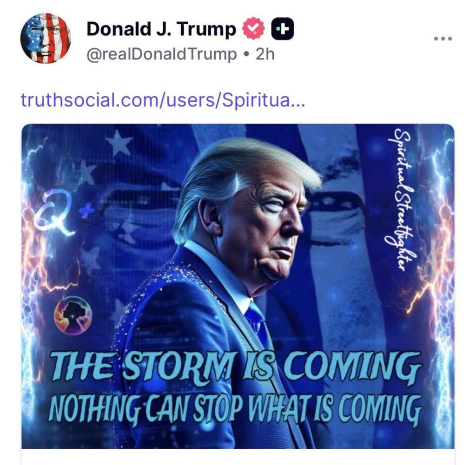Open the @realDonaldTrump handle
476x465 pixels.
tap(161, 54)
